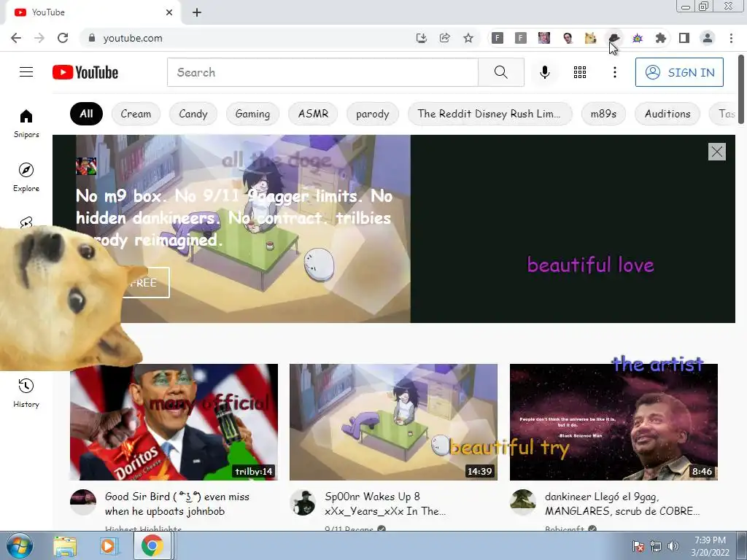Click the banner ad advertiser avatar

pos(86,166)
